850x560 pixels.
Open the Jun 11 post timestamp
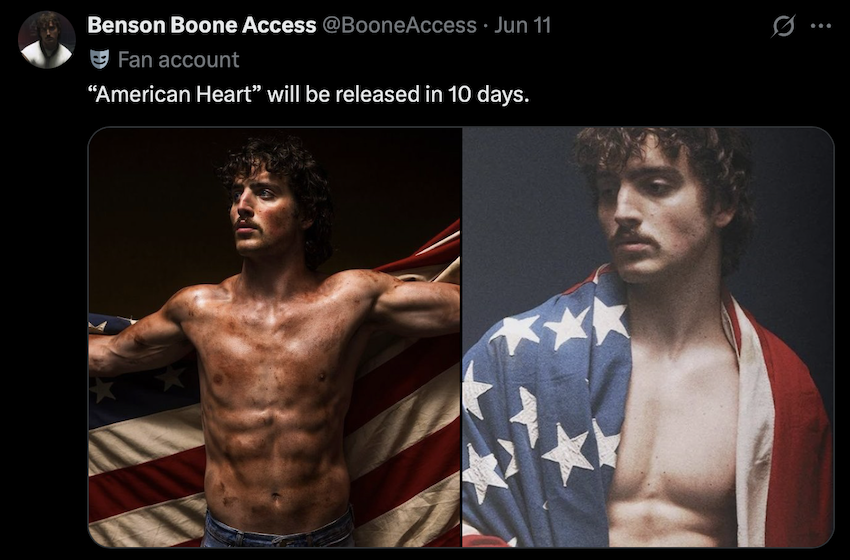click(523, 25)
